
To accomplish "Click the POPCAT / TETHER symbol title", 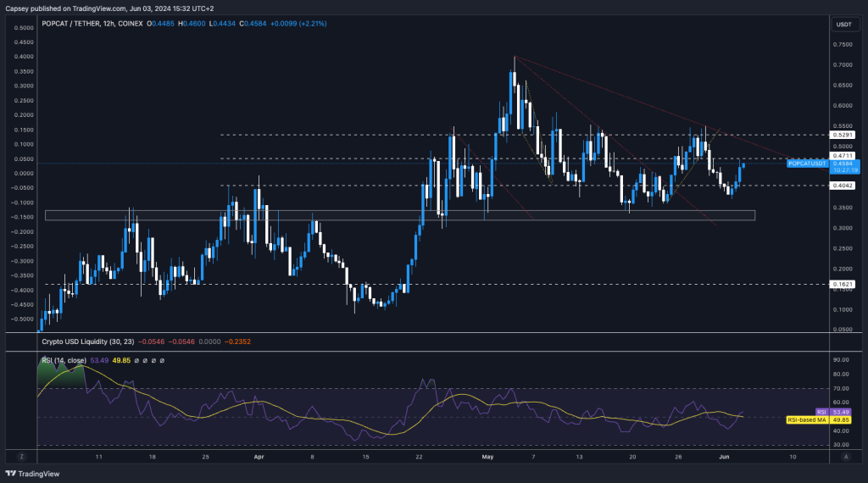I will [x=79, y=23].
